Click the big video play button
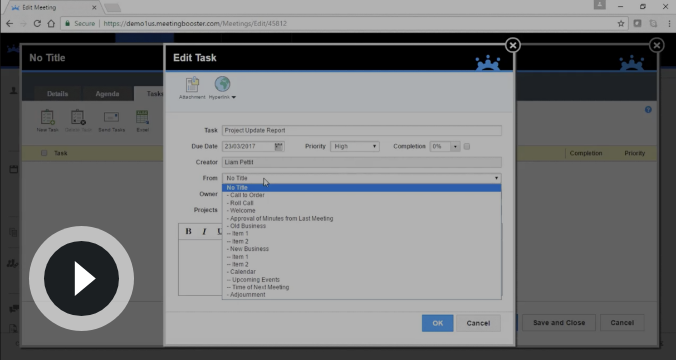Screen dimensions: 676x360 point(81,279)
